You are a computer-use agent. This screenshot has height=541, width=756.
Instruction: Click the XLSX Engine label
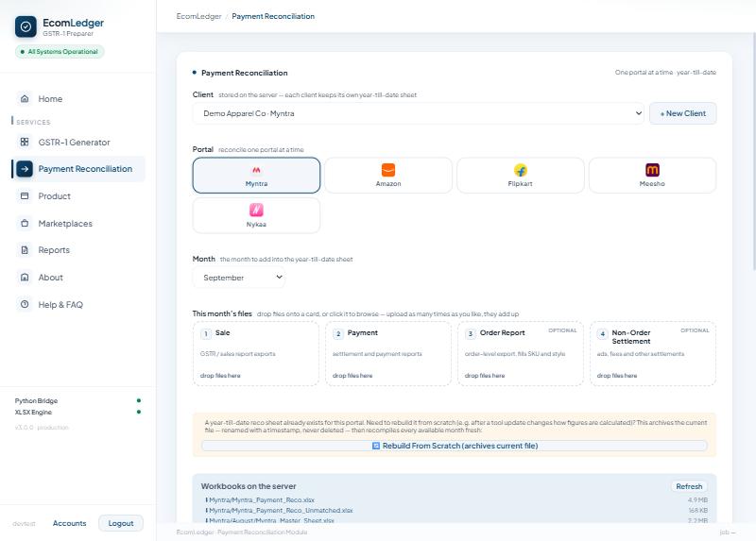[x=33, y=413]
